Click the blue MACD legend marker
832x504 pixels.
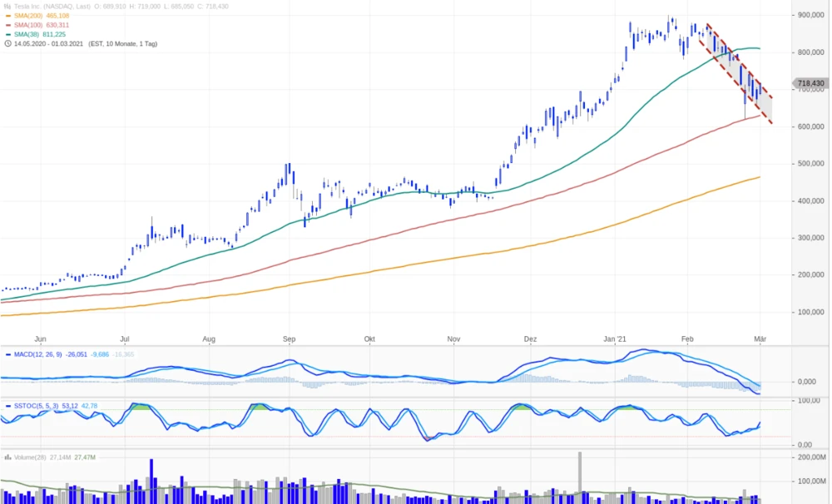(7, 354)
